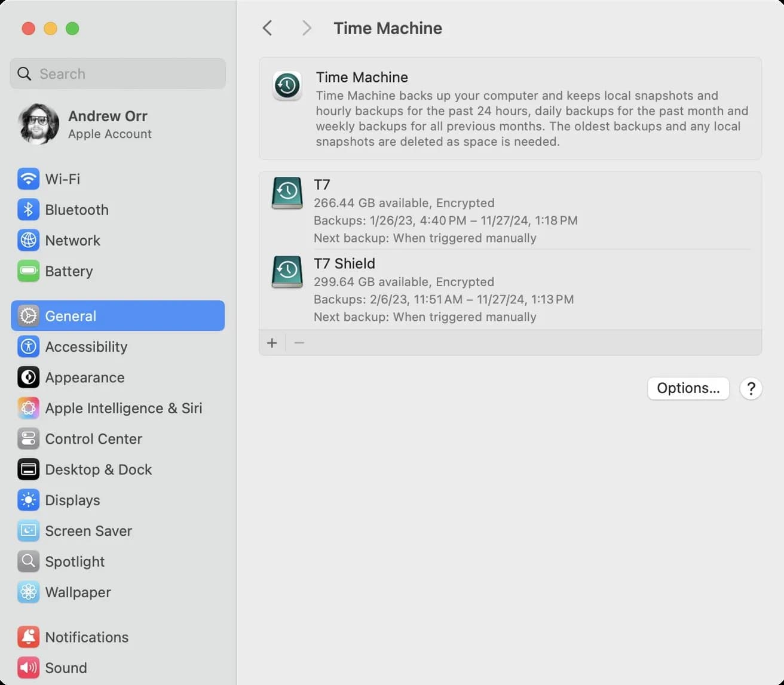Open Battery settings
Viewport: 784px width, 685px height.
118,271
